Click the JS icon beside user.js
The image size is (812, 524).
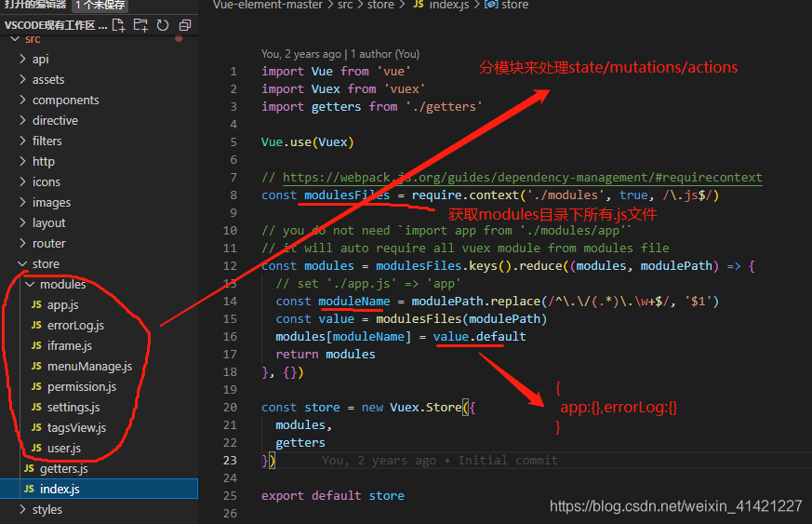pyautogui.click(x=36, y=448)
